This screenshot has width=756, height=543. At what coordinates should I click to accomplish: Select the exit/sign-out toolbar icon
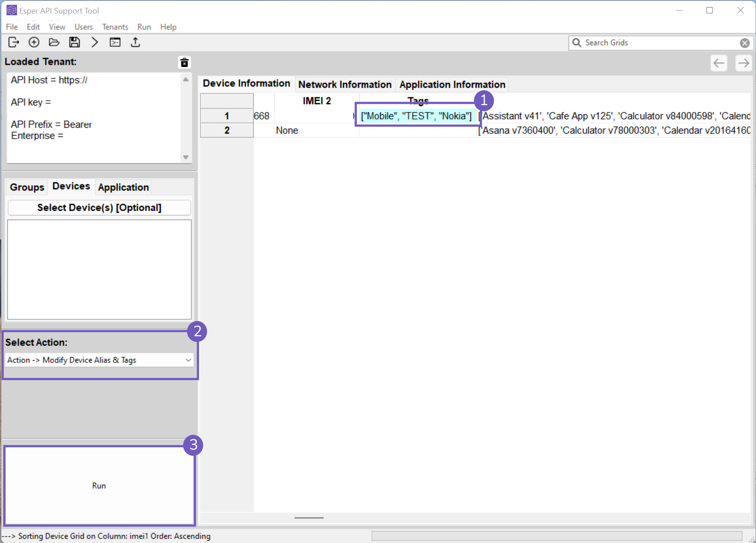pos(14,42)
